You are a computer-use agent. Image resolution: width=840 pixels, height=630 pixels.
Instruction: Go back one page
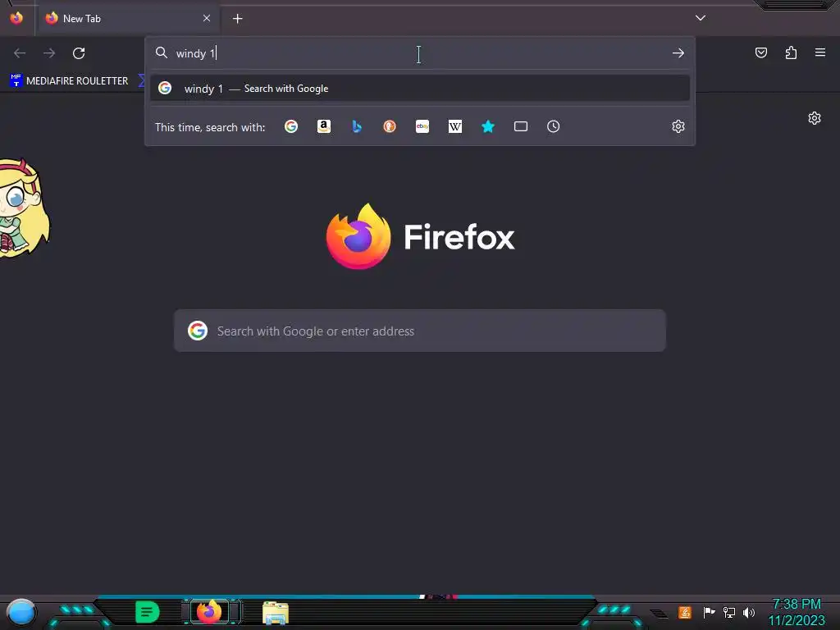(x=20, y=53)
